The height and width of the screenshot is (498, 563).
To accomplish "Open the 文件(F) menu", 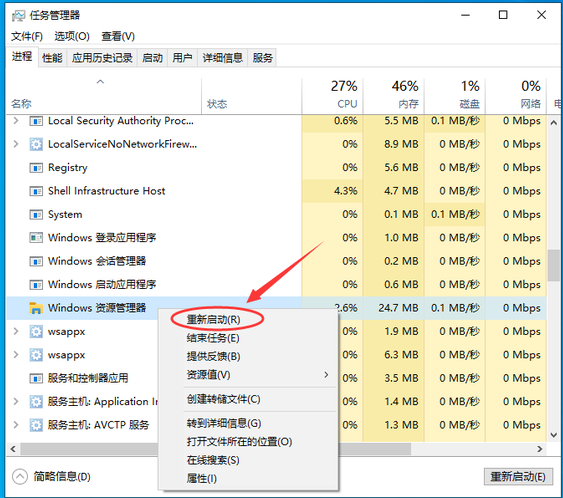I will 27,36.
